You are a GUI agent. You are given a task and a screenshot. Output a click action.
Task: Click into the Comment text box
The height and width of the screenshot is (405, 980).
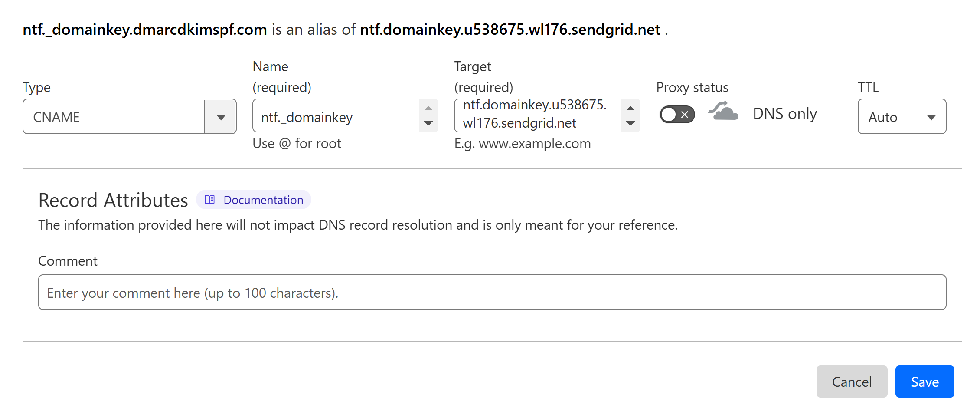click(x=492, y=292)
